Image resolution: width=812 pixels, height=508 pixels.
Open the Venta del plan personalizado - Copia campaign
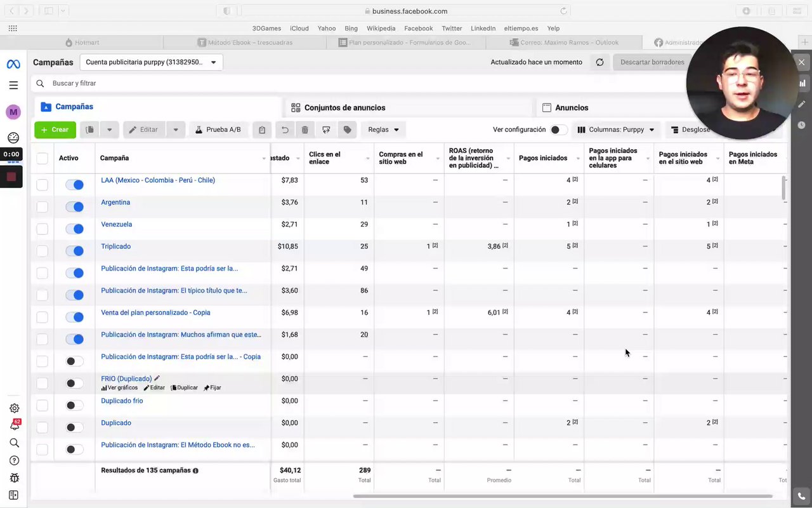click(155, 312)
